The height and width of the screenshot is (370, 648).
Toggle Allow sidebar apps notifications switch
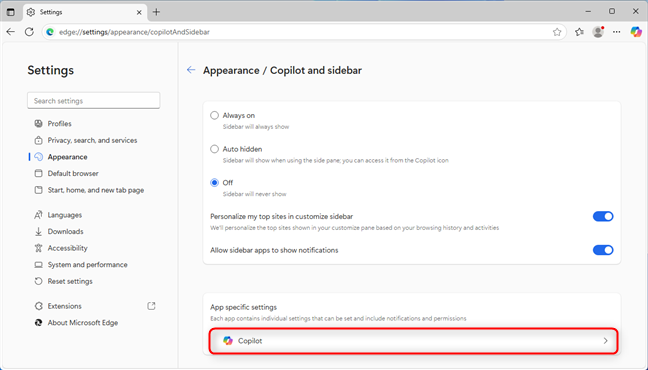coord(603,250)
